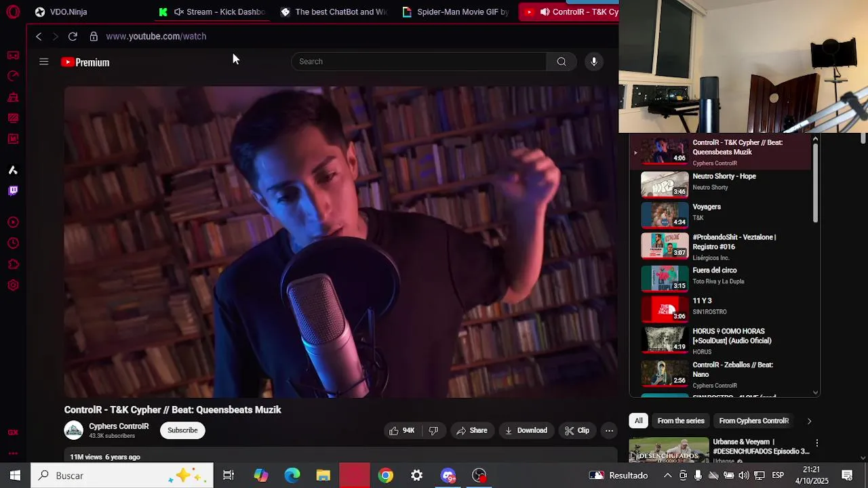Click the main video player
The width and height of the screenshot is (868, 488).
point(341,242)
